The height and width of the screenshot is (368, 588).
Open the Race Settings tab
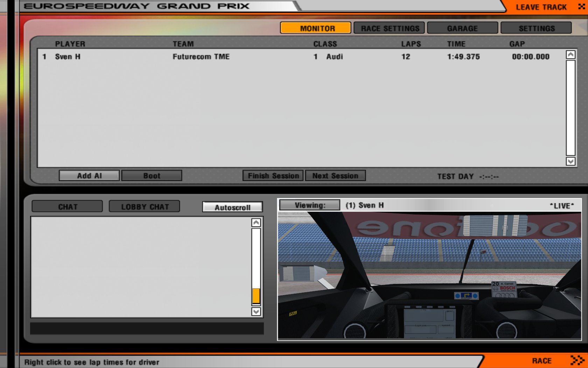pyautogui.click(x=389, y=28)
